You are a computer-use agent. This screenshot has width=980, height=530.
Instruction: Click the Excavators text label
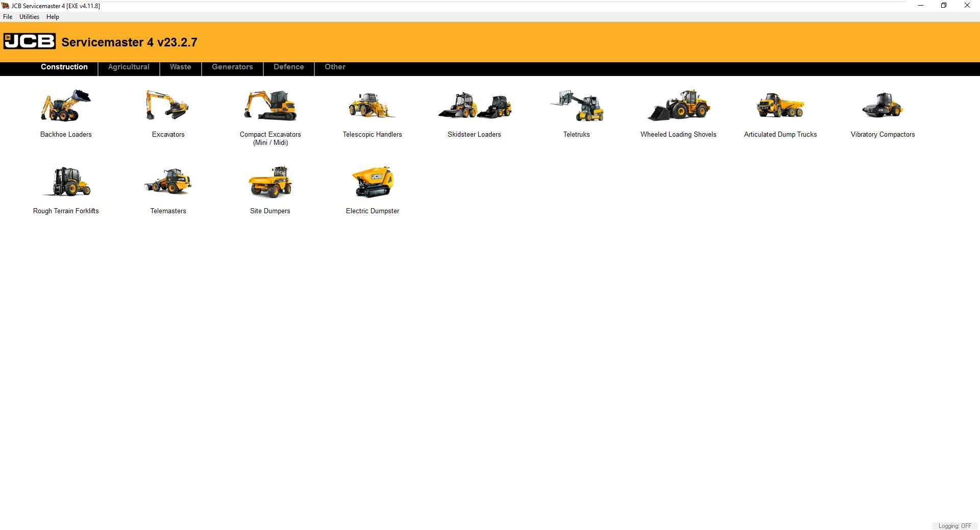pyautogui.click(x=168, y=135)
